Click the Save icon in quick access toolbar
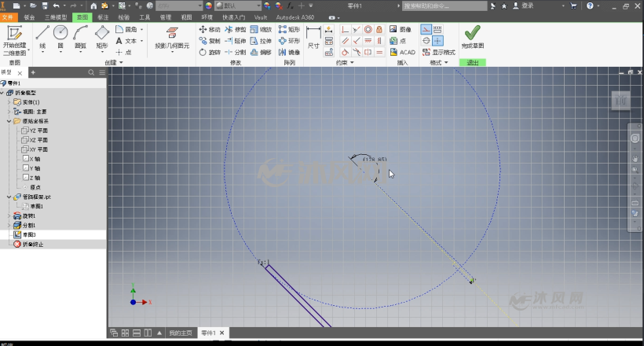This screenshot has width=644, height=346. [x=45, y=6]
